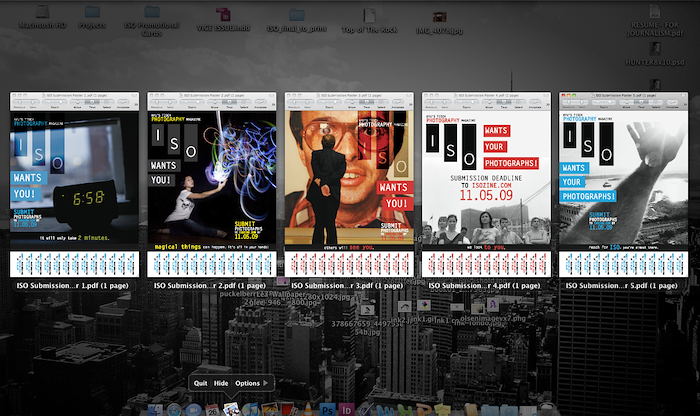Launch InDesign from the dock
Screen dimensions: 700x416
(x=346, y=410)
